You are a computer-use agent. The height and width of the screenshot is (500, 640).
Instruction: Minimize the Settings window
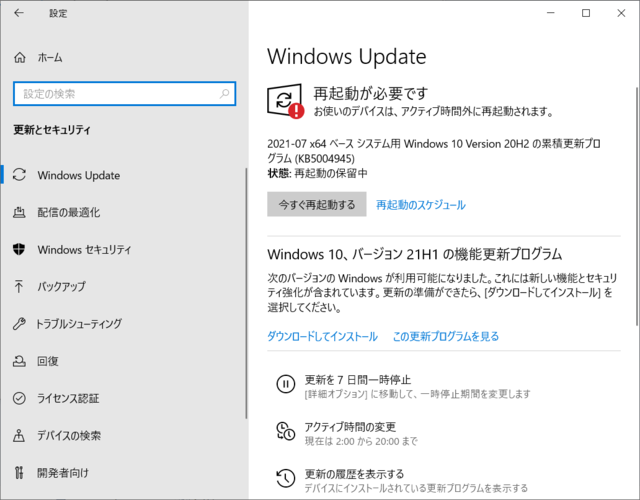[551, 13]
